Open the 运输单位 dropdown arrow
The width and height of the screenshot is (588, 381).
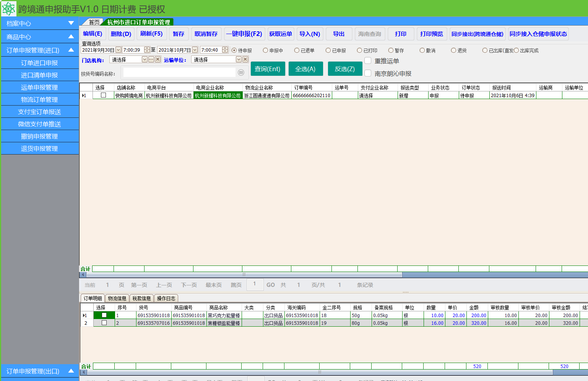tap(239, 59)
